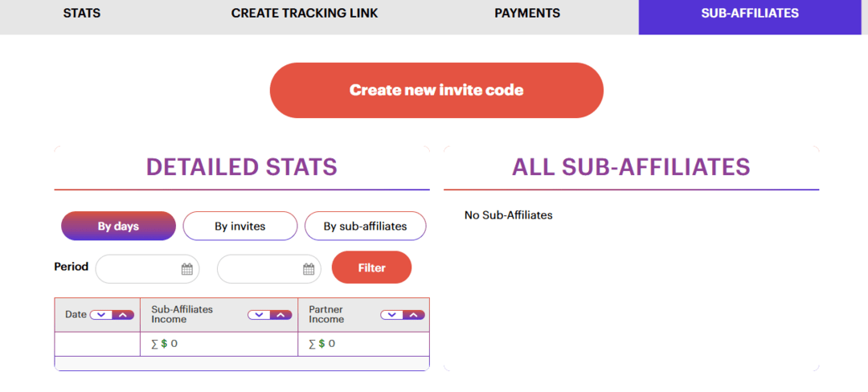Switch stats to By sub-affiliates

[365, 227]
